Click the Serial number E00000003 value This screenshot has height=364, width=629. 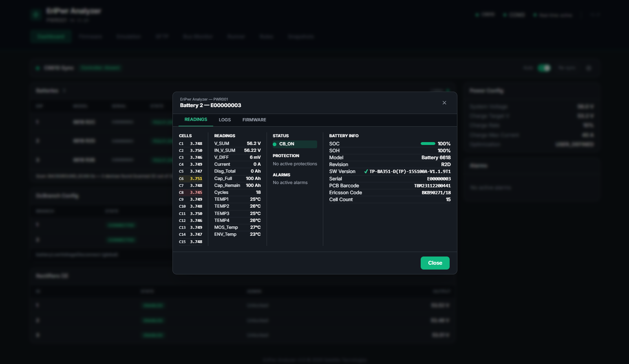tap(439, 179)
